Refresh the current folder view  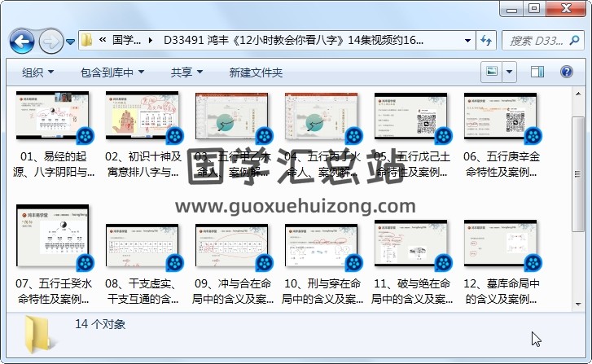click(x=486, y=40)
